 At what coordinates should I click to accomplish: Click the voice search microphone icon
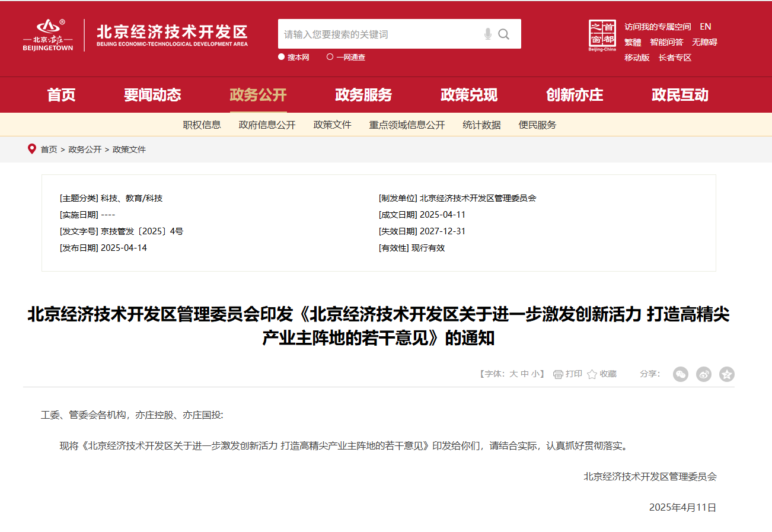(487, 34)
